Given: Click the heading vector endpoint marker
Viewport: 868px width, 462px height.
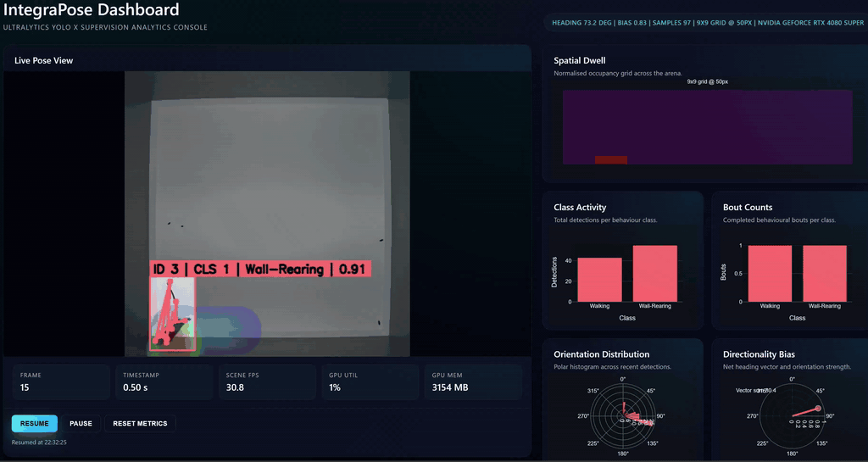Looking at the screenshot, I should point(818,409).
